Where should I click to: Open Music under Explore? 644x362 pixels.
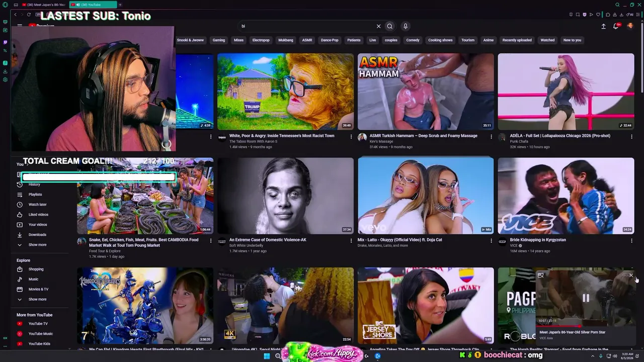[33, 279]
